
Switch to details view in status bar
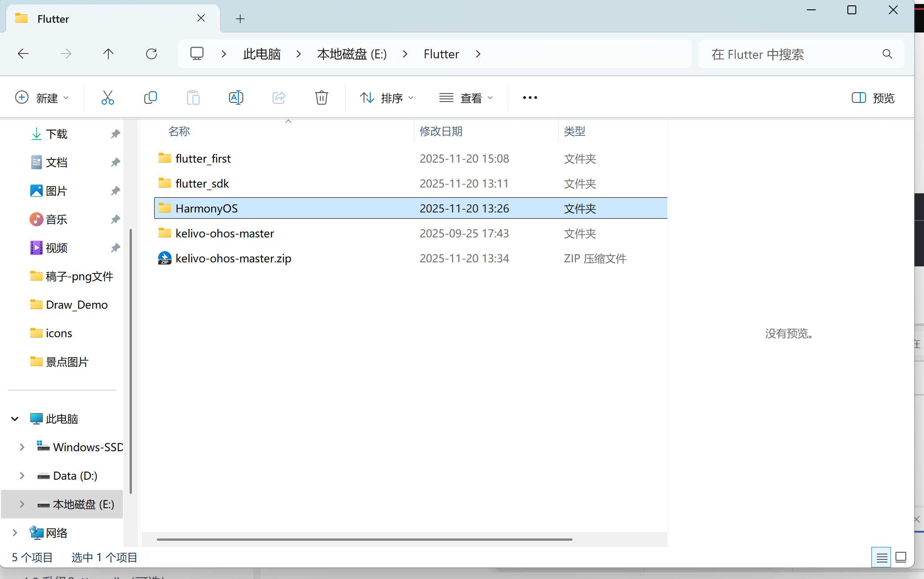tap(881, 557)
